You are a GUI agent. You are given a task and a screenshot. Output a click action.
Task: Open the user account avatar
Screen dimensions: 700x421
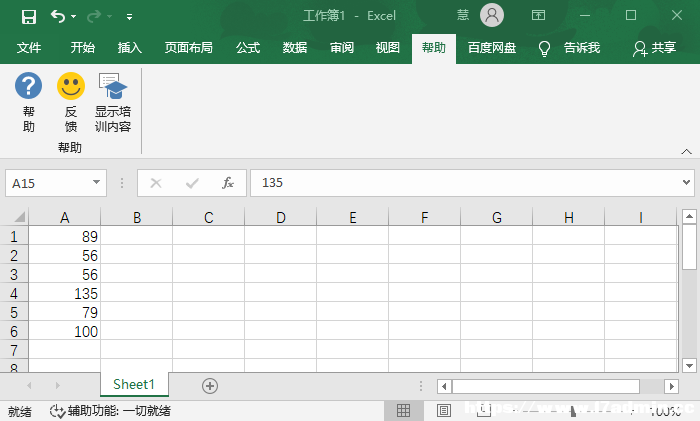point(492,16)
